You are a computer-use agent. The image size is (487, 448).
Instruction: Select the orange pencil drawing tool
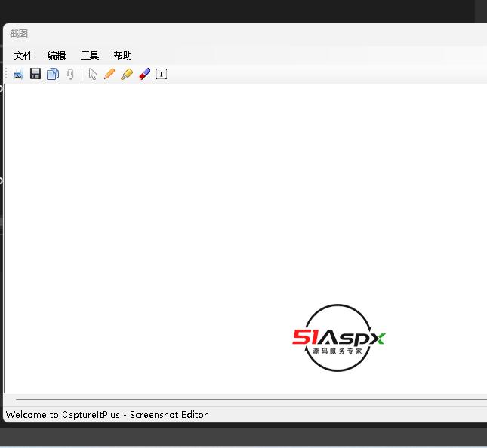109,74
